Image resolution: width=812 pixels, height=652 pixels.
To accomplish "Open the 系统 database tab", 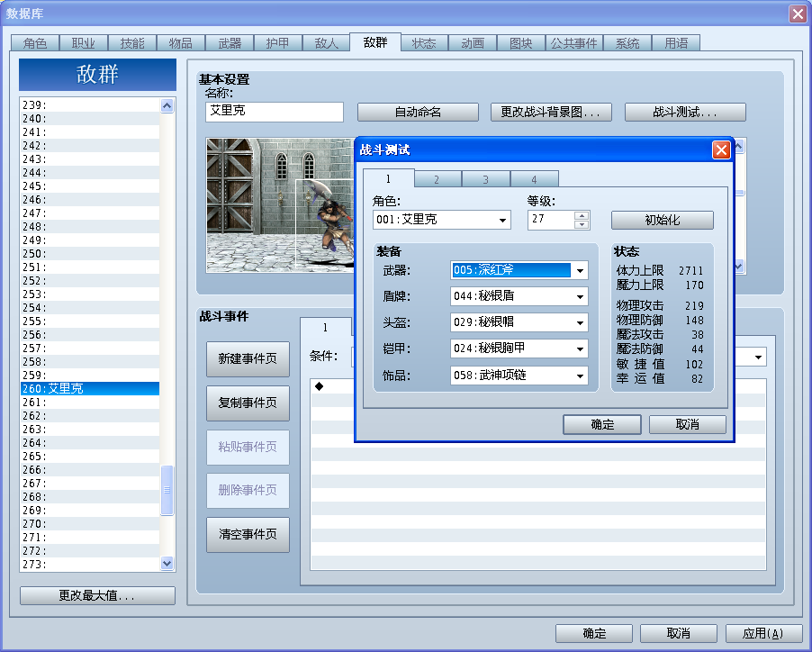I will (x=627, y=43).
